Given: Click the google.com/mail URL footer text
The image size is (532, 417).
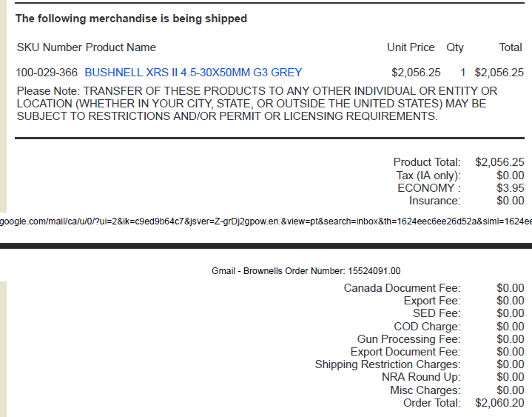Looking at the screenshot, I should (266, 221).
